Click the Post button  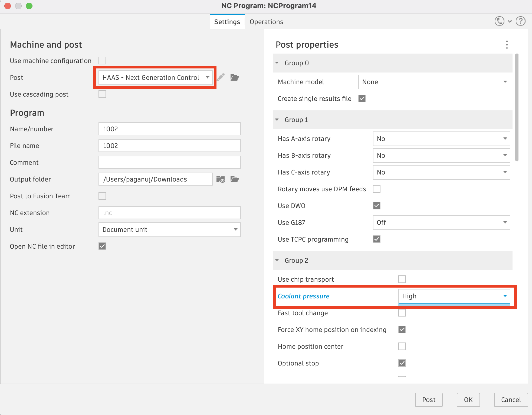pyautogui.click(x=429, y=400)
